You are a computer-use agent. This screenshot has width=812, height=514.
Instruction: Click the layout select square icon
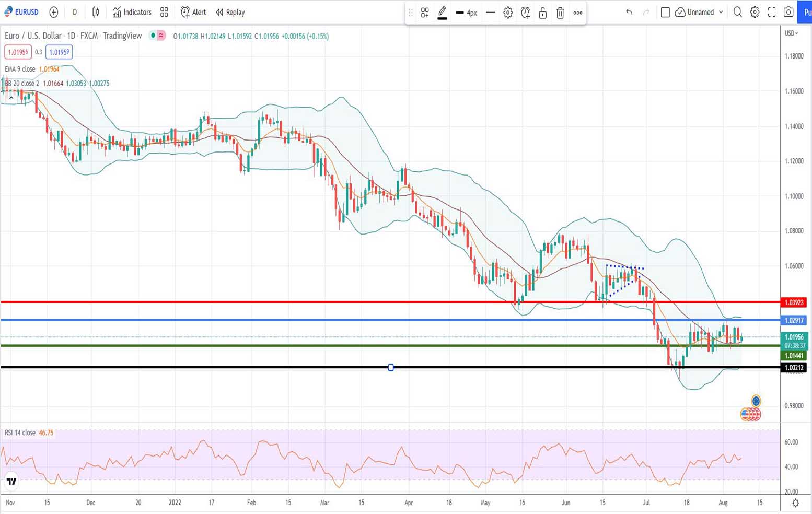point(665,12)
